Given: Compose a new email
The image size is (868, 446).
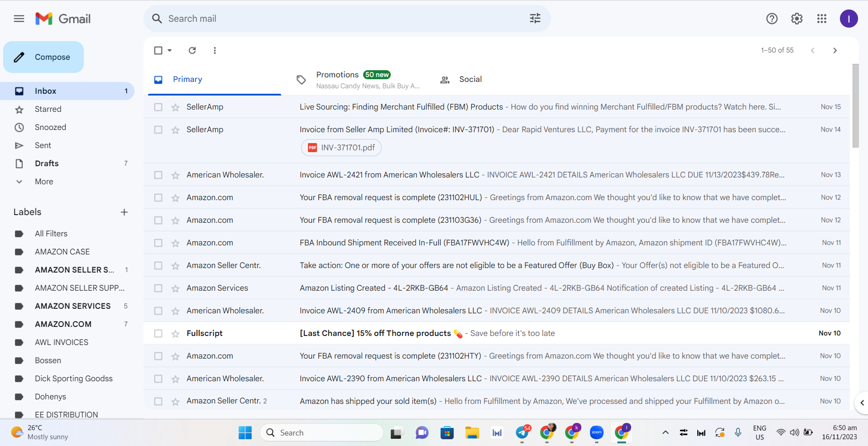Looking at the screenshot, I should pyautogui.click(x=43, y=57).
